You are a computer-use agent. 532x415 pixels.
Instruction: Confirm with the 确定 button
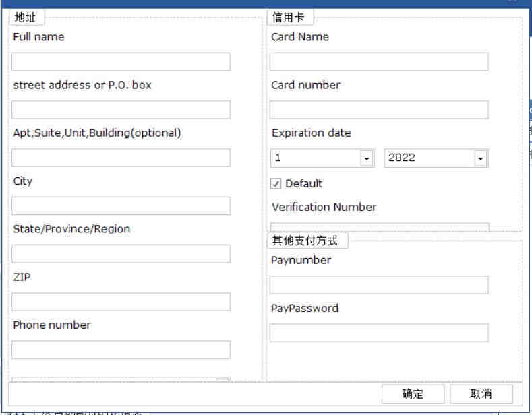pos(413,394)
